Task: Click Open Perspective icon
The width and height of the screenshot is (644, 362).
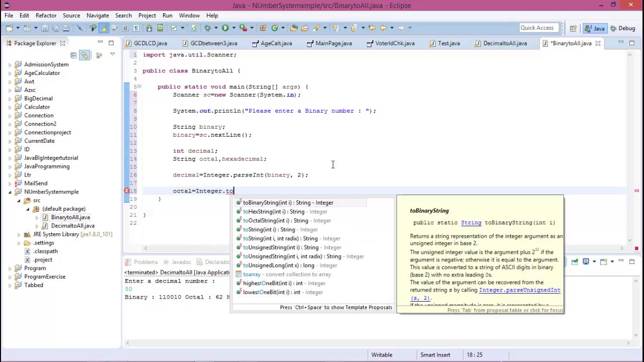Action: [x=573, y=28]
